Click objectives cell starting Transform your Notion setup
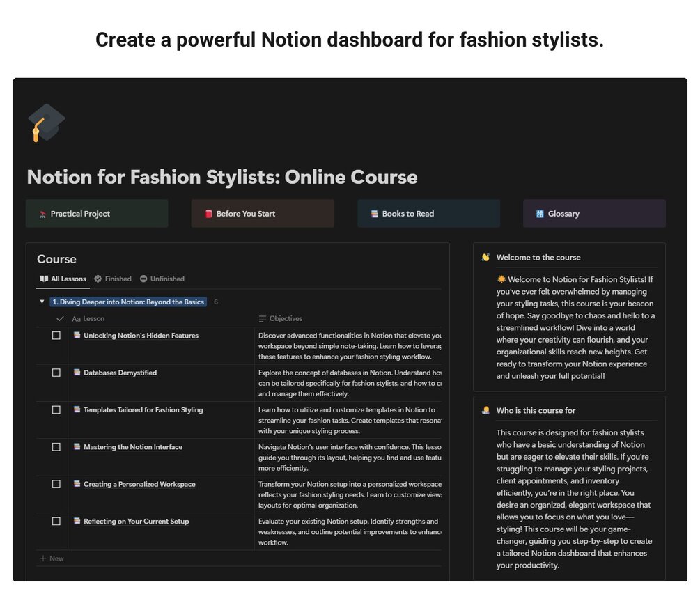Viewport: 700px width, 594px height. 348,495
